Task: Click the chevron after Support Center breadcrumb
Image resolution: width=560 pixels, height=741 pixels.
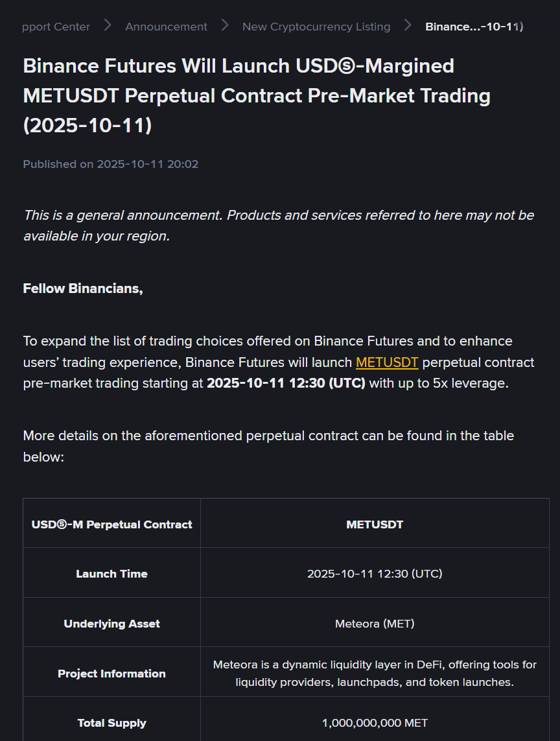Action: [x=108, y=25]
